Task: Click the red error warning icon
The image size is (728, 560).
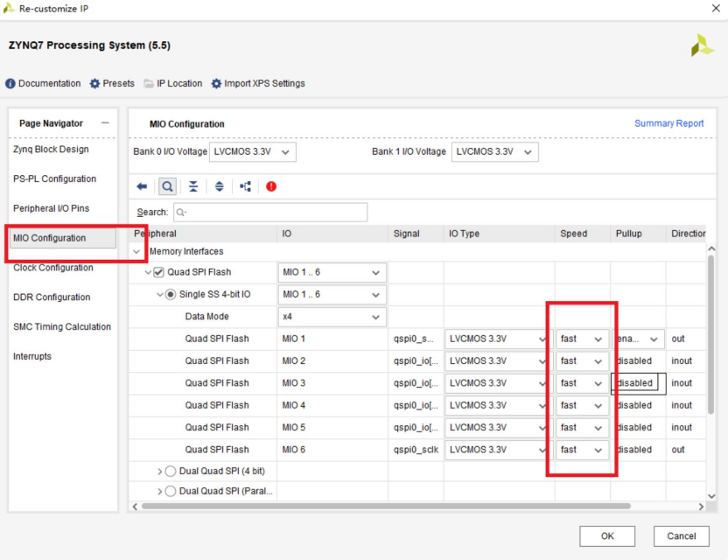Action: pyautogui.click(x=271, y=186)
